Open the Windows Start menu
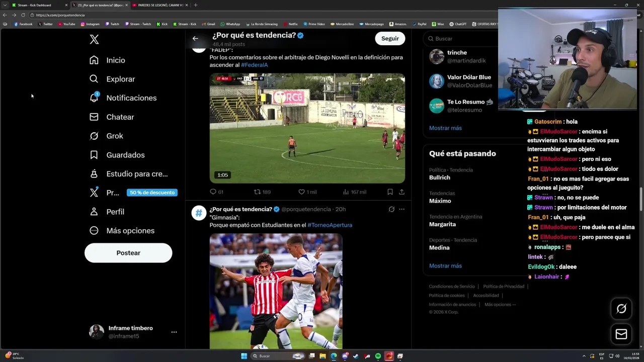This screenshot has height=362, width=644. click(x=244, y=356)
